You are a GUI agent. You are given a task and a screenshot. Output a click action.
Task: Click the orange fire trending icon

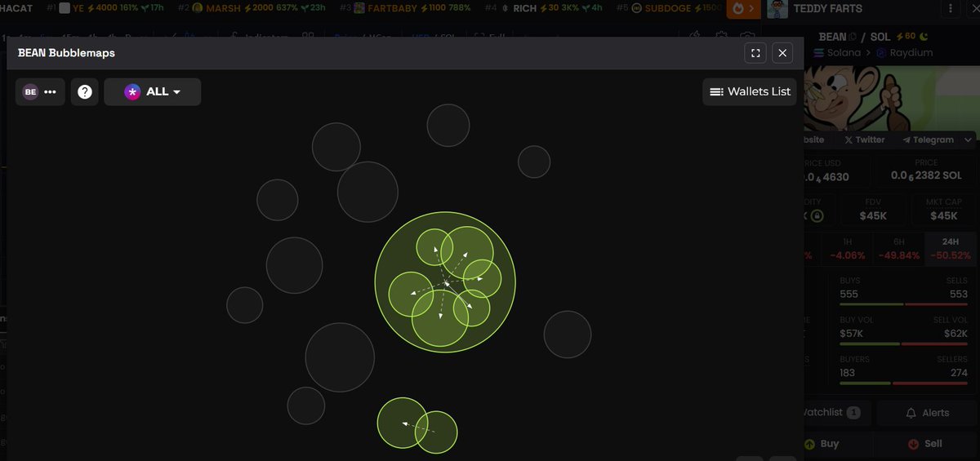point(743,8)
